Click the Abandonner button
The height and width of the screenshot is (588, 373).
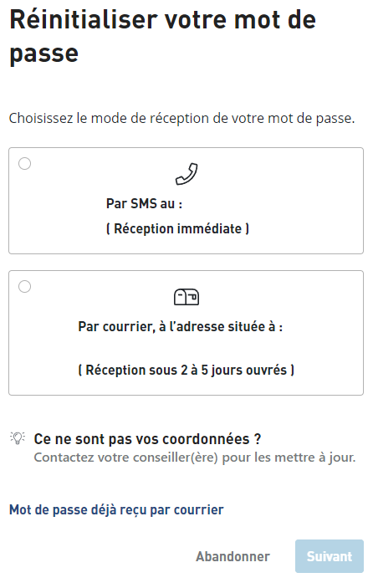pos(232,556)
